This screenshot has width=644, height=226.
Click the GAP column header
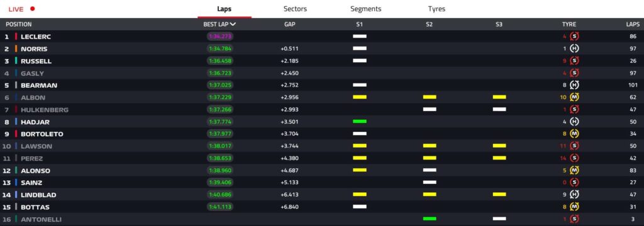click(289, 24)
